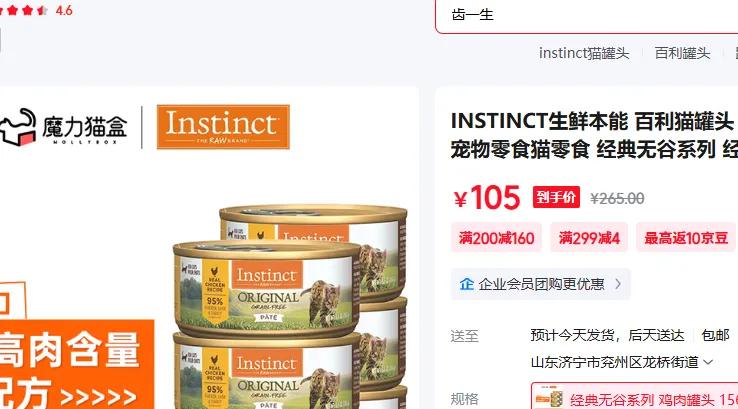Open the main Instinct cat can image
This screenshot has width=738, height=409.
pos(289,306)
